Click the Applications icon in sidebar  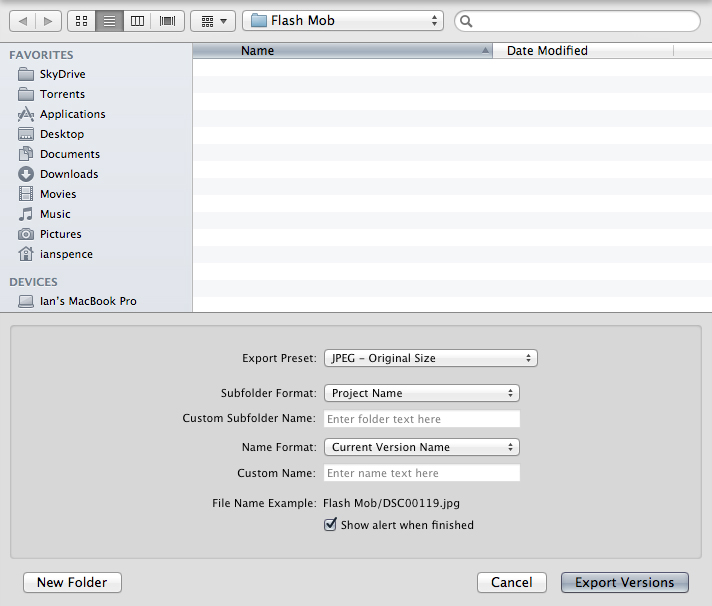(26, 114)
